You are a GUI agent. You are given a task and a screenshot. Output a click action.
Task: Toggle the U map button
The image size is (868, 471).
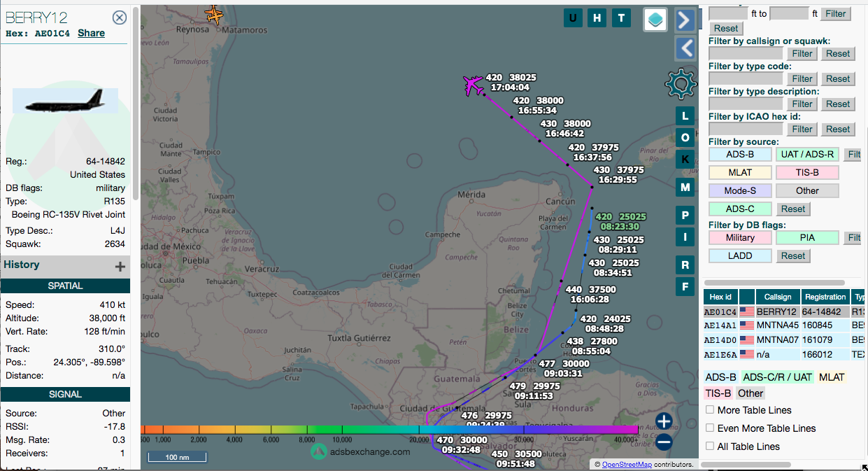[x=573, y=18]
